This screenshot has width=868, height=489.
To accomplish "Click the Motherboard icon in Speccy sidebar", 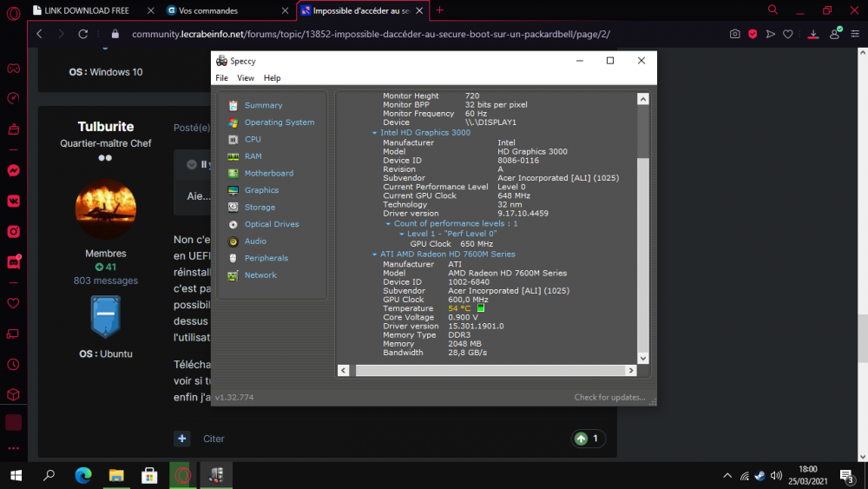I will coord(233,174).
